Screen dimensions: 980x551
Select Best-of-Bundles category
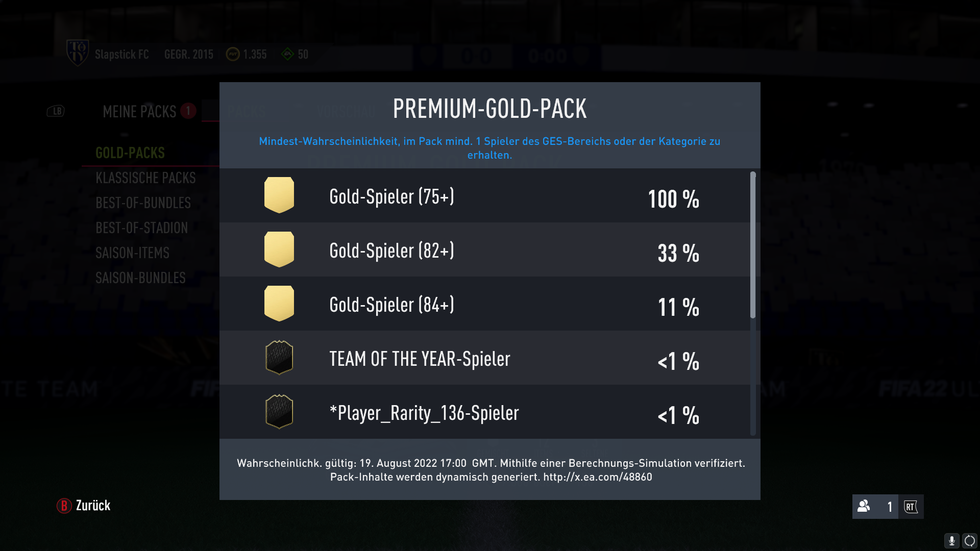pyautogui.click(x=143, y=203)
